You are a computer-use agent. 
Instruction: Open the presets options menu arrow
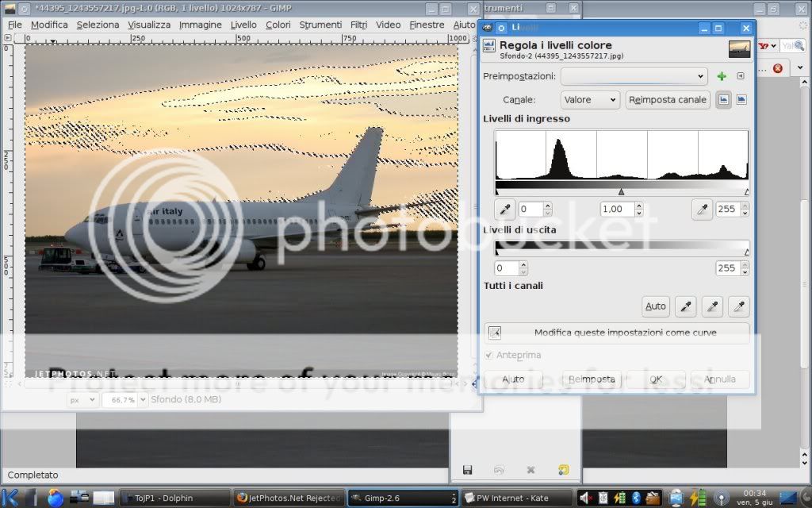tap(741, 76)
